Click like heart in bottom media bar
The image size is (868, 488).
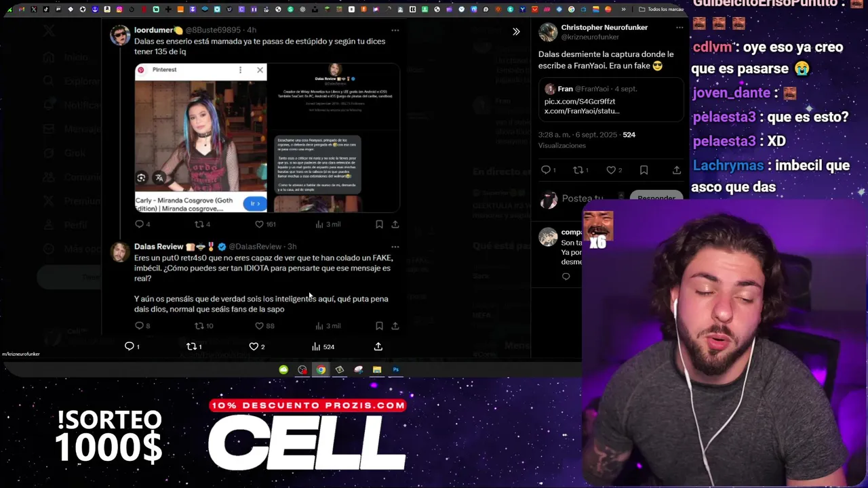point(254,346)
